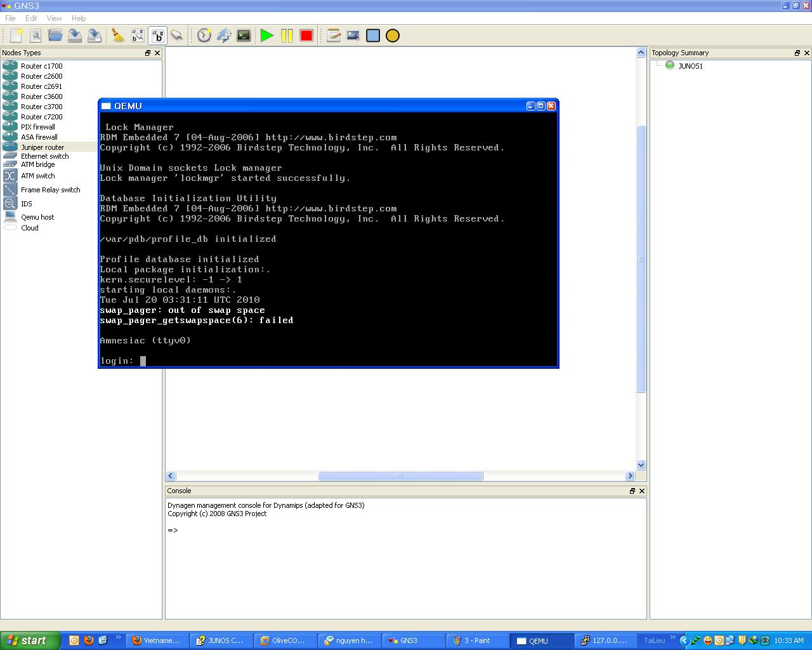Toggle show hostnames abc icon
The height and width of the screenshot is (650, 812).
[157, 36]
